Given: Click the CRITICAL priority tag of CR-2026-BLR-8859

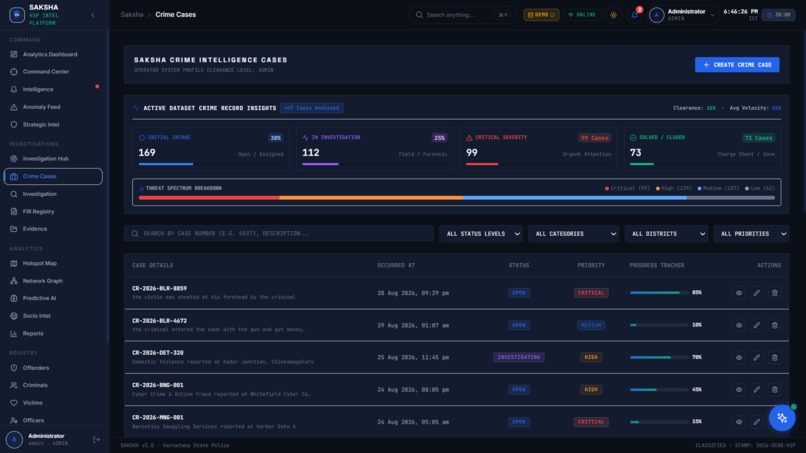Looking at the screenshot, I should (591, 293).
